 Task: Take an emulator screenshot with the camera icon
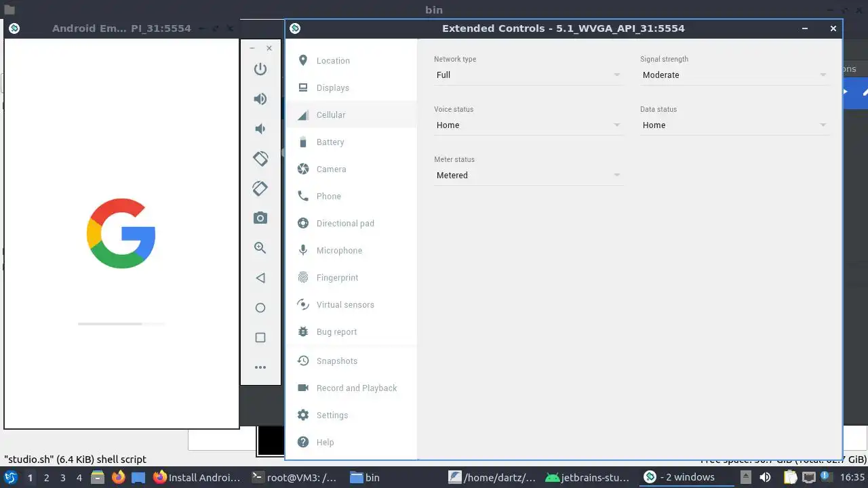pyautogui.click(x=260, y=218)
